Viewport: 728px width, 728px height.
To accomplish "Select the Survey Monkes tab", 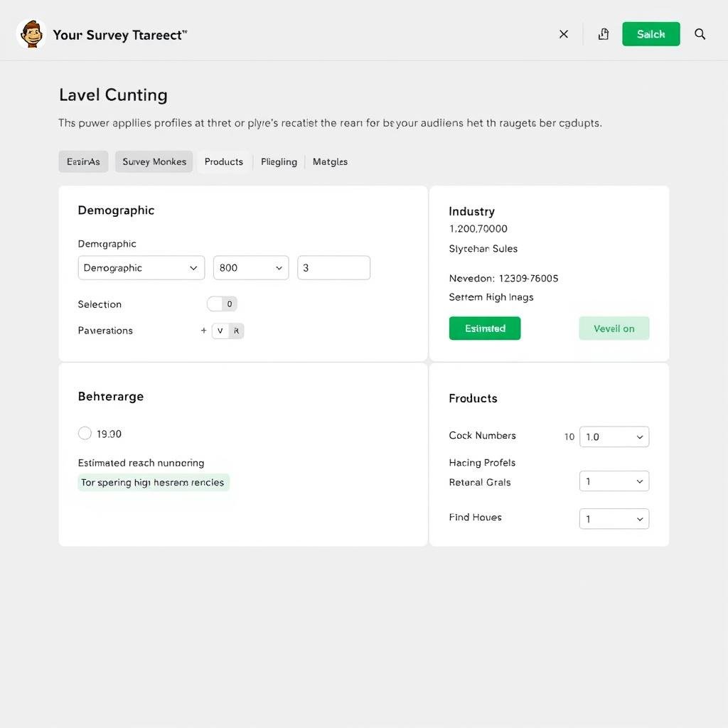I will pyautogui.click(x=154, y=161).
